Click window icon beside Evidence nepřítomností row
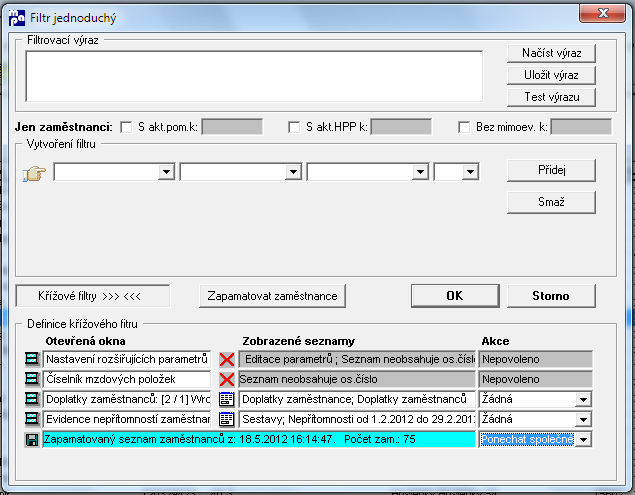Image resolution: width=635 pixels, height=495 pixels. 32,418
